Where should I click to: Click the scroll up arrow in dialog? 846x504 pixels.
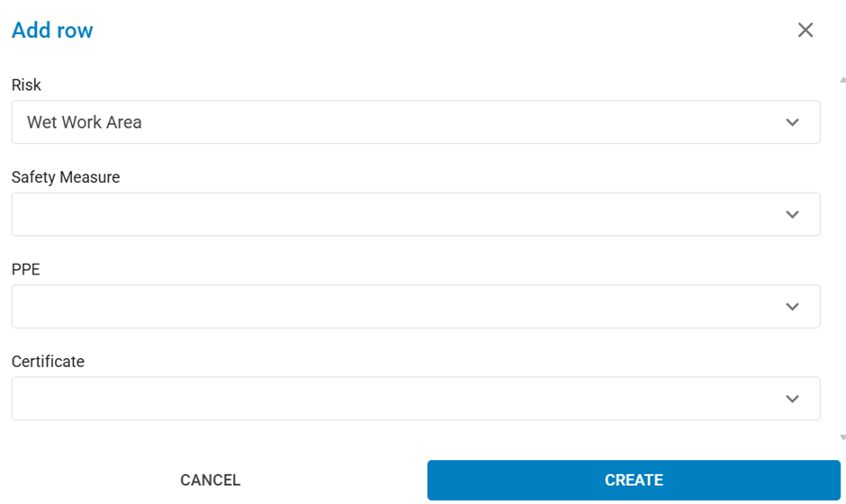click(x=842, y=80)
